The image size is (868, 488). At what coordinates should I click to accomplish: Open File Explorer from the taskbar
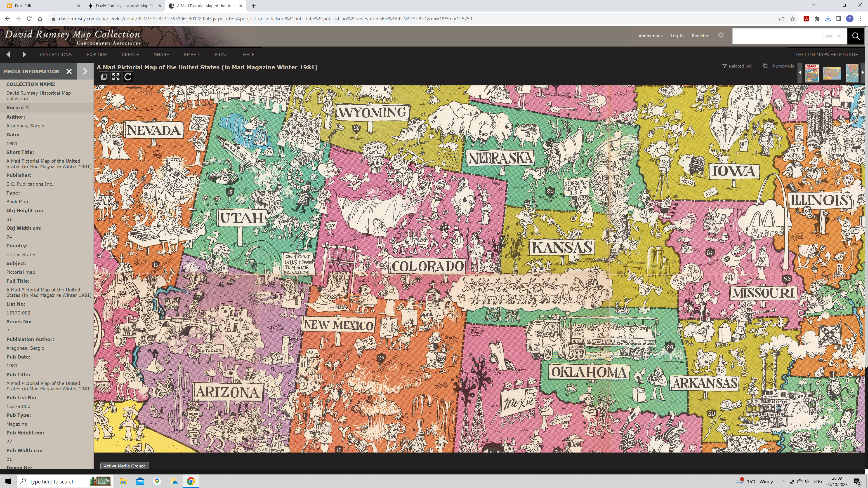pyautogui.click(x=123, y=481)
